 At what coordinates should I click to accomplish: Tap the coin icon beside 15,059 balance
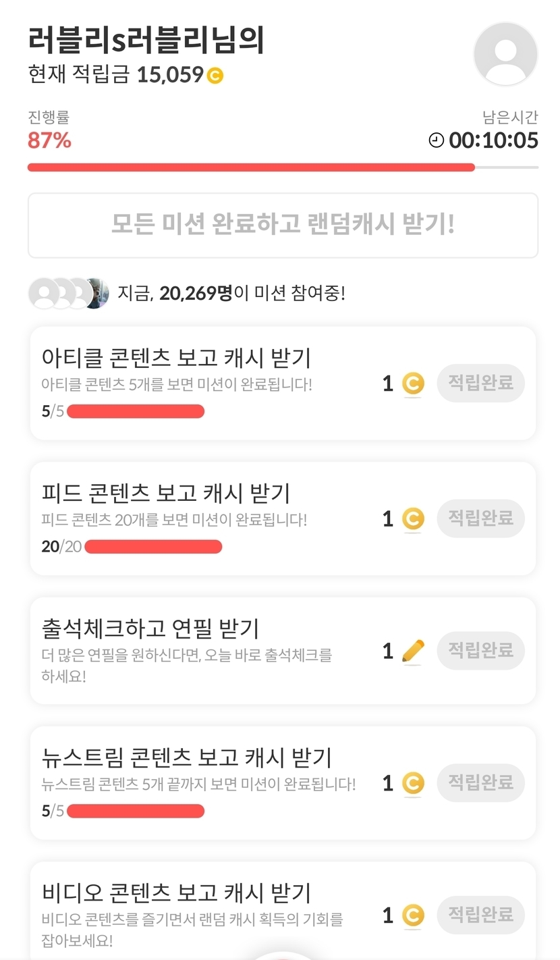(215, 76)
